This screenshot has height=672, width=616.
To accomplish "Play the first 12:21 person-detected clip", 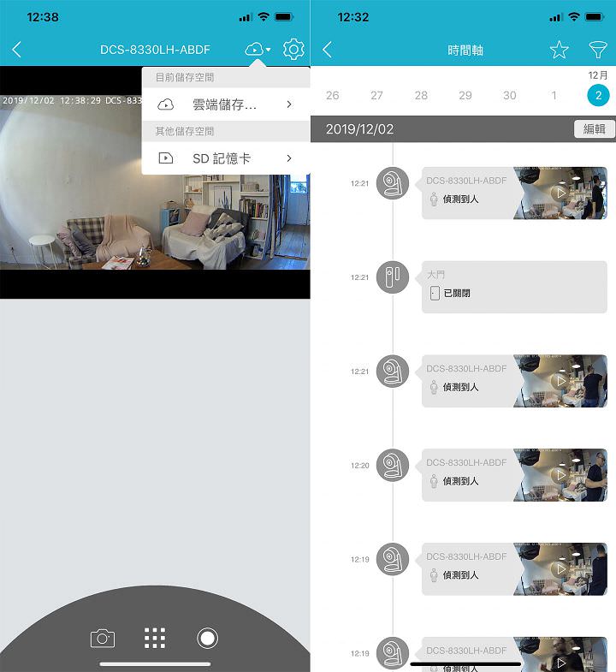I will point(560,193).
